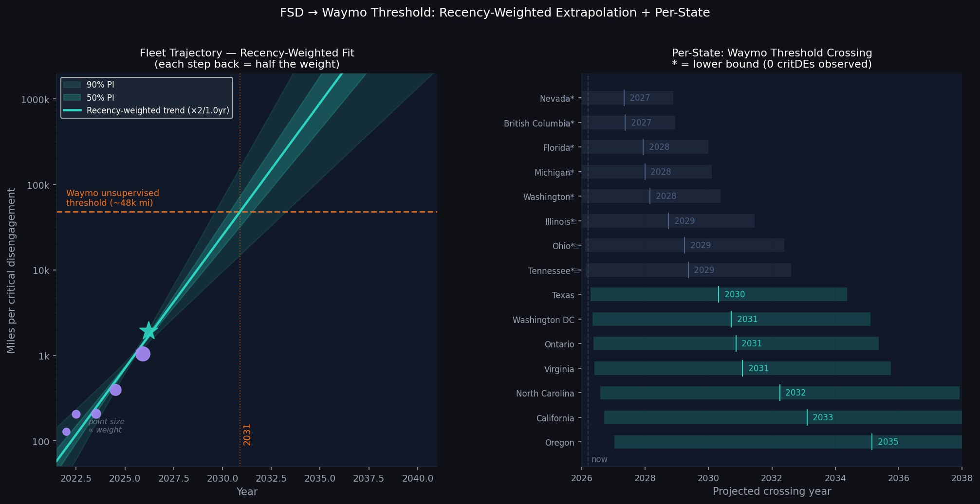Screen dimensions: 980x504
Task: Click the 2028 value on the Michigan bar
Action: 661,172
